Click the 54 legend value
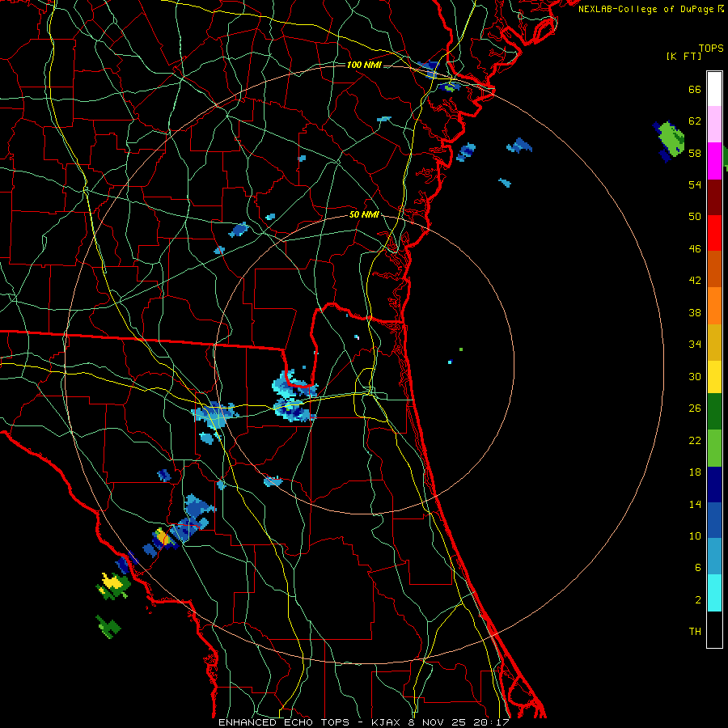 (695, 184)
